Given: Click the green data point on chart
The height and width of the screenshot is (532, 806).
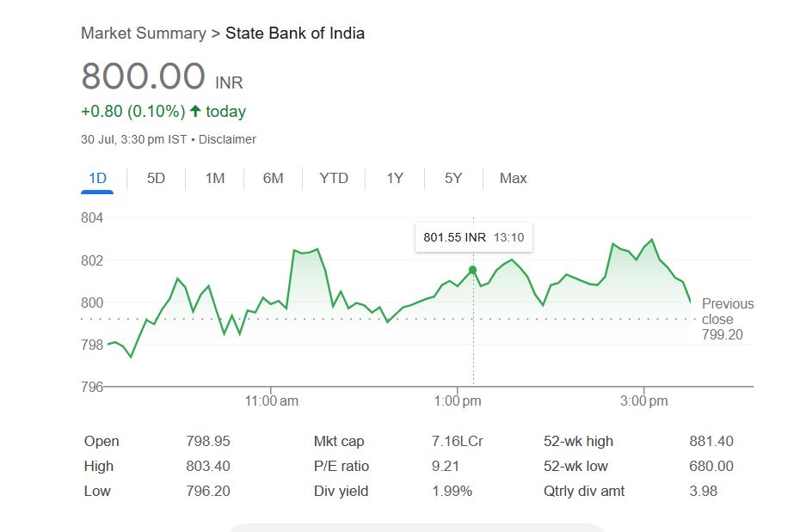Looking at the screenshot, I should pyautogui.click(x=473, y=270).
